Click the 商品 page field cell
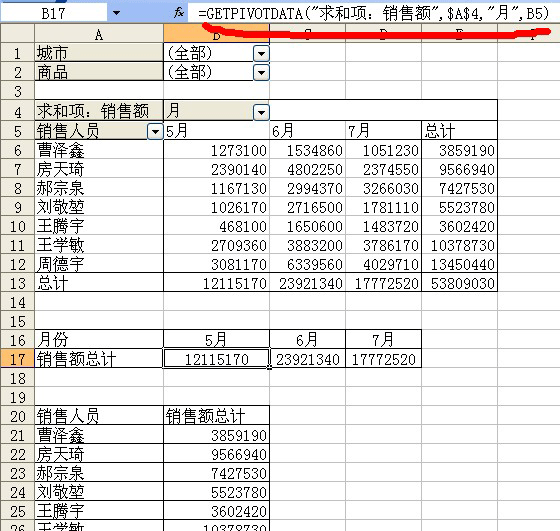This screenshot has width=560, height=531. pyautogui.click(x=99, y=72)
